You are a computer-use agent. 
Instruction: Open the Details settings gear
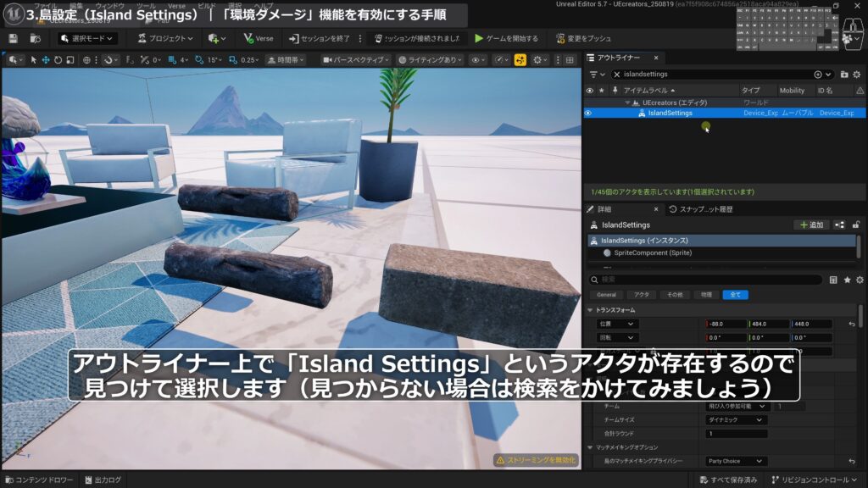click(x=860, y=280)
